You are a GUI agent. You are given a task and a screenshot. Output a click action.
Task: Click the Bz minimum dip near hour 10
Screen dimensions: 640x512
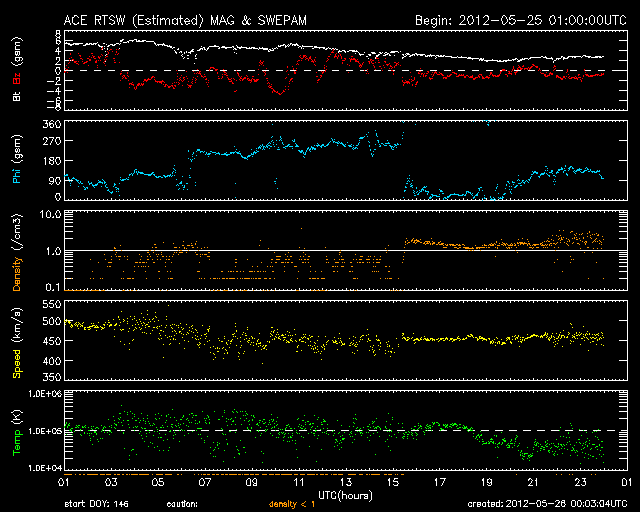point(280,94)
